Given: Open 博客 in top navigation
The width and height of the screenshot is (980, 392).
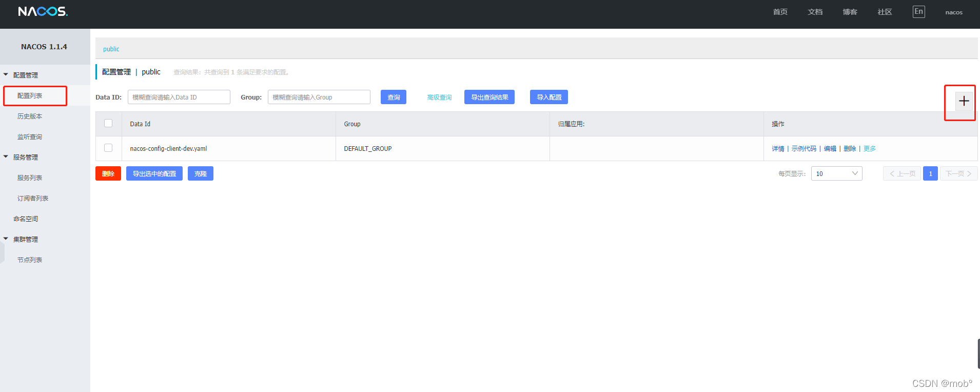Looking at the screenshot, I should [x=850, y=12].
